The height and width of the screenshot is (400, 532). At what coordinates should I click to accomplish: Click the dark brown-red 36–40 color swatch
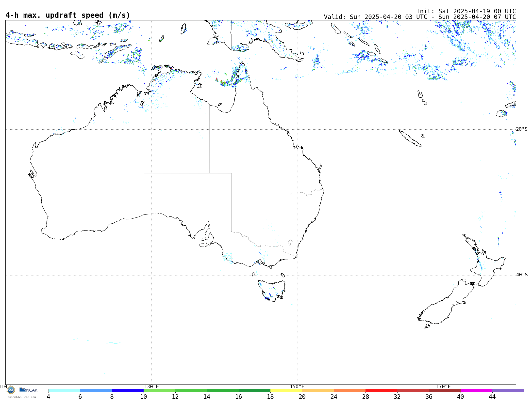445,390
